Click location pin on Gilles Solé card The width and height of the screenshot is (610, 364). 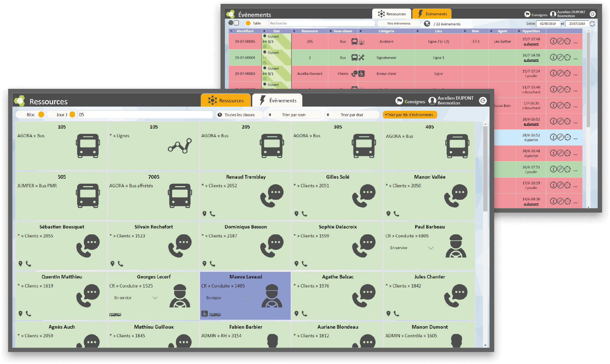(x=297, y=214)
